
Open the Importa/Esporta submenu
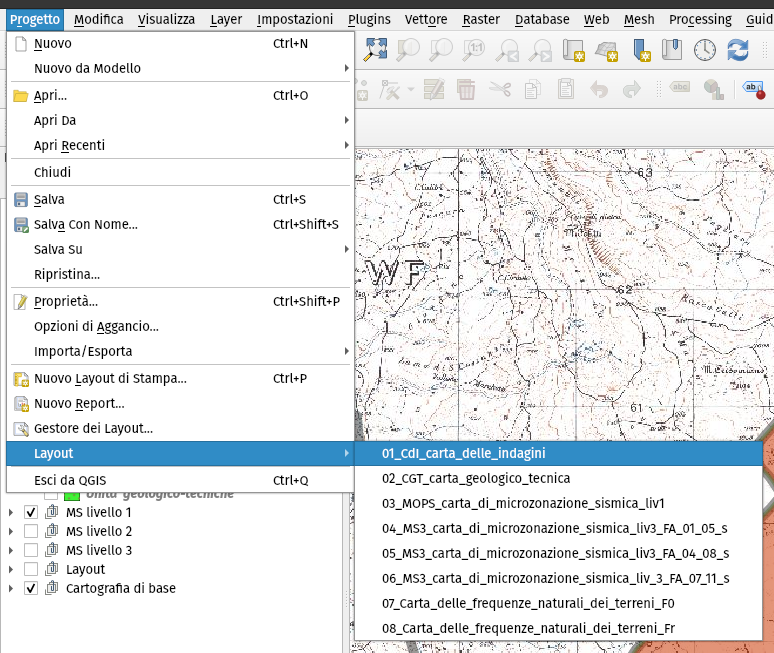click(x=180, y=351)
